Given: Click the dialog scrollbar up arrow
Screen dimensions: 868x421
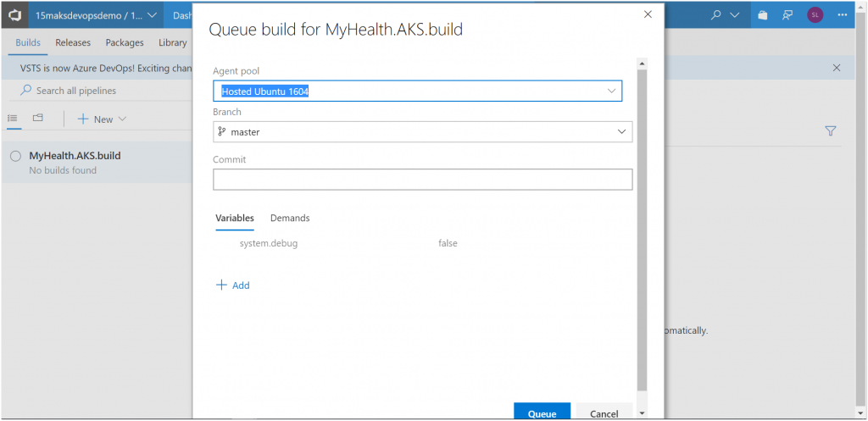Looking at the screenshot, I should [x=643, y=64].
